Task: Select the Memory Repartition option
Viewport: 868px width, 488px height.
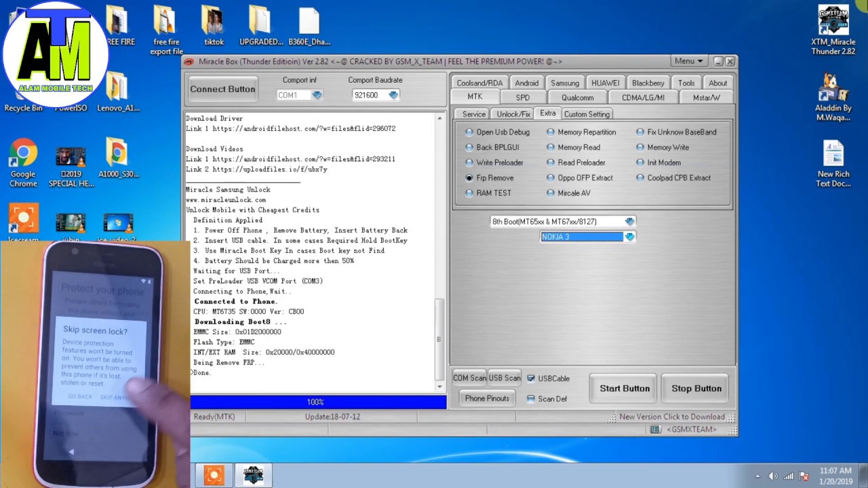Action: point(581,132)
